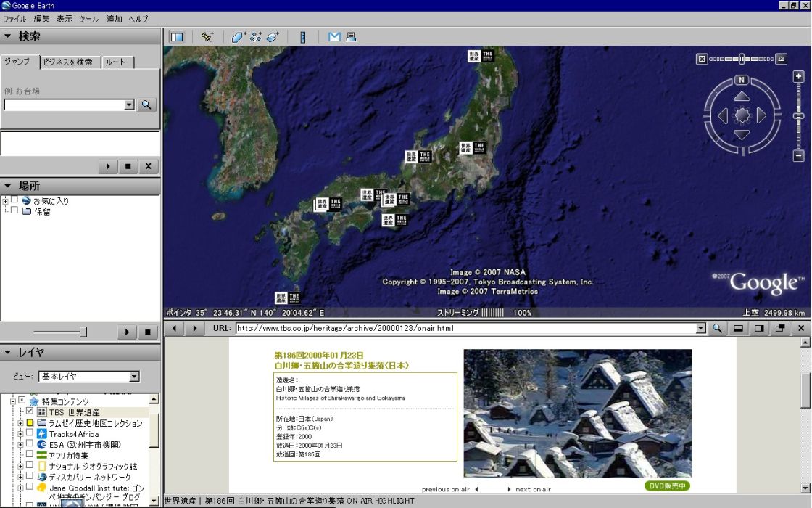Adjust the places tour speed slider
812x508 pixels.
coord(83,332)
